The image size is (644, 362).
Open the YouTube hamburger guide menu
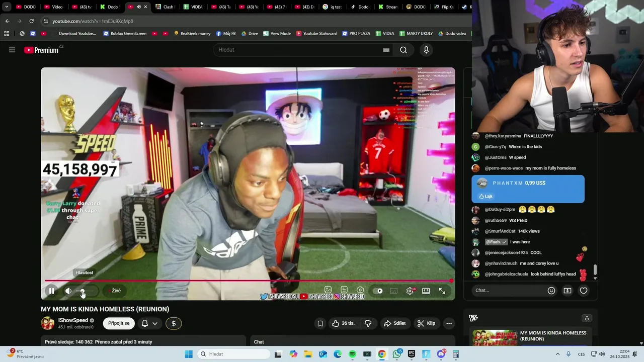click(12, 50)
